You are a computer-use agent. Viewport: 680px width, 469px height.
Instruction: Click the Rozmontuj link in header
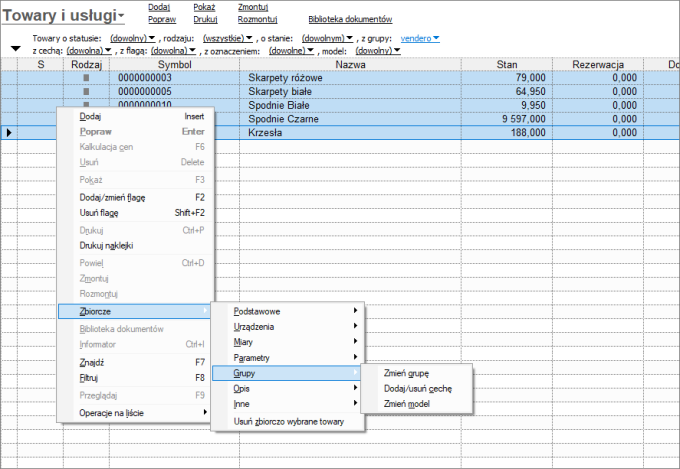pos(257,20)
